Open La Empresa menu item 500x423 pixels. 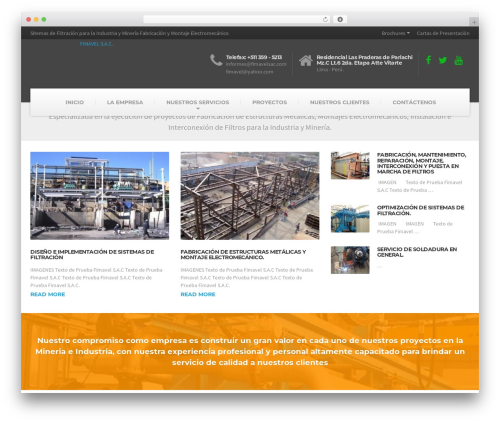(x=125, y=102)
